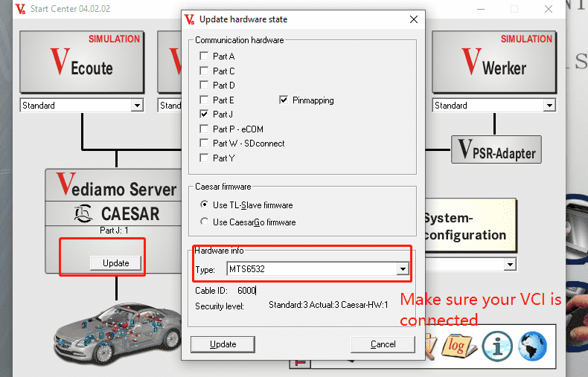The image size is (588, 377).
Task: Open the partially hidden second Standard dropdown
Action: (170, 106)
